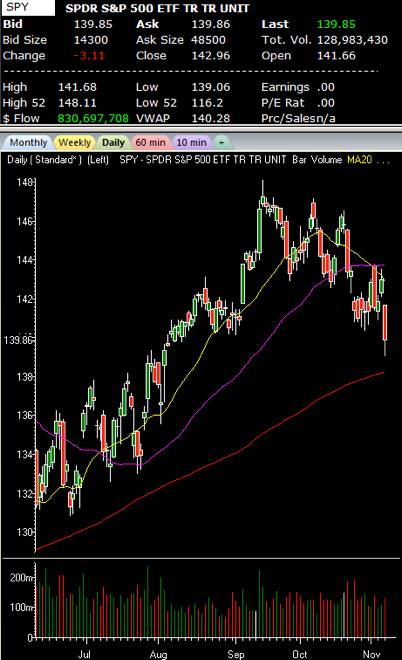Select the Daily chart tab

[x=113, y=143]
